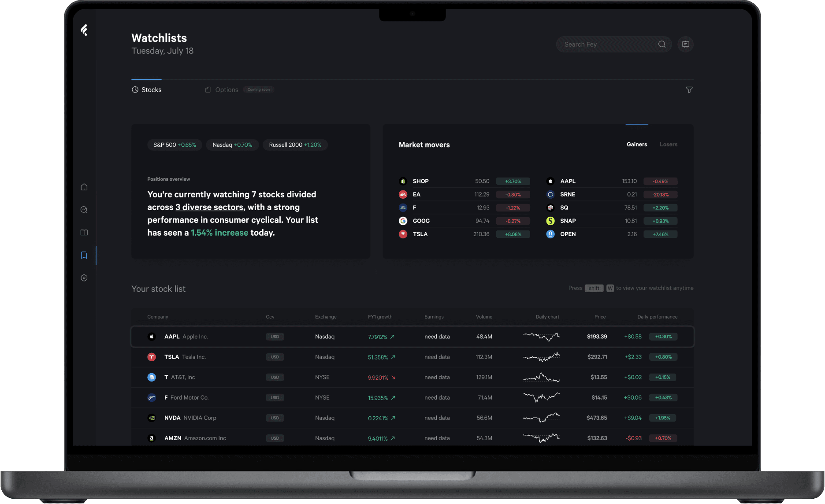Click the TSLA logo in Market movers

tap(403, 234)
